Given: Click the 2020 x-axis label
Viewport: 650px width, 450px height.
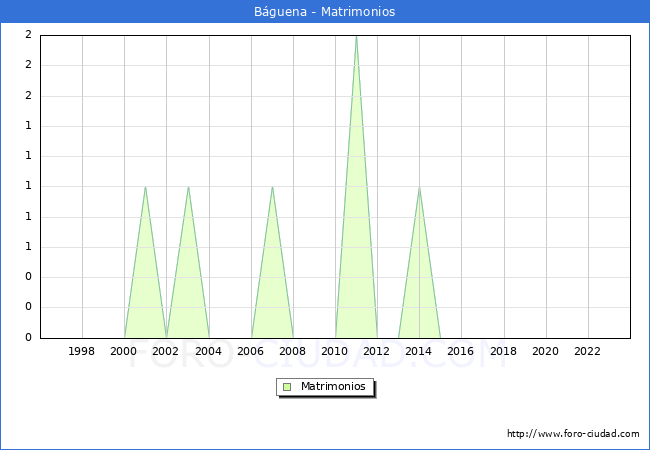Looking at the screenshot, I should click(546, 352).
